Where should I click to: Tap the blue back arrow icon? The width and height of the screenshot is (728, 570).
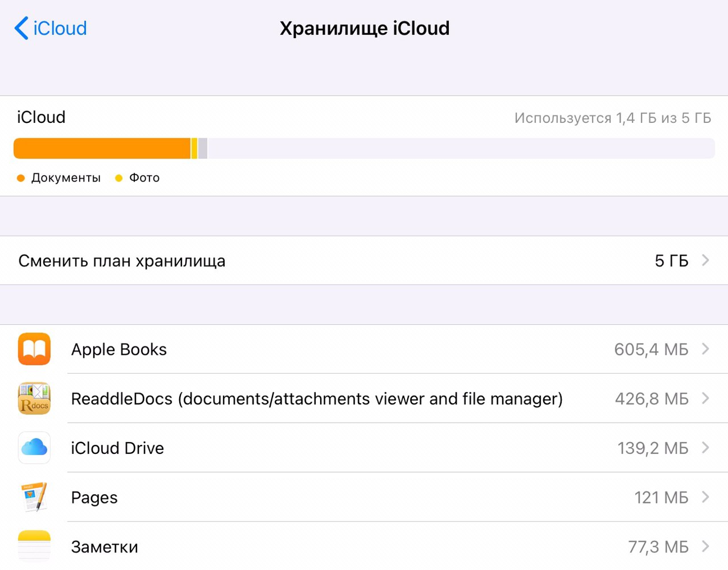click(x=21, y=28)
